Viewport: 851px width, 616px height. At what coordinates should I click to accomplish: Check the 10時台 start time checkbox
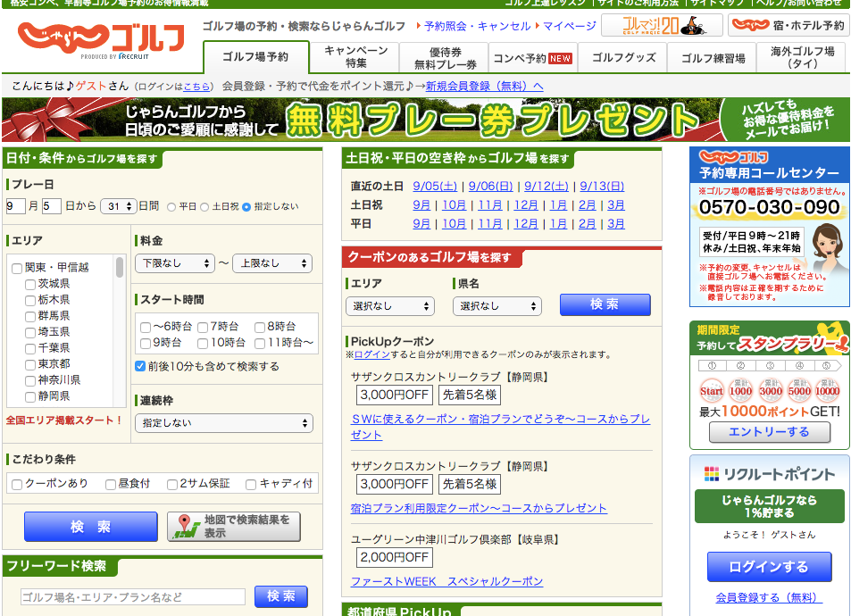(203, 344)
